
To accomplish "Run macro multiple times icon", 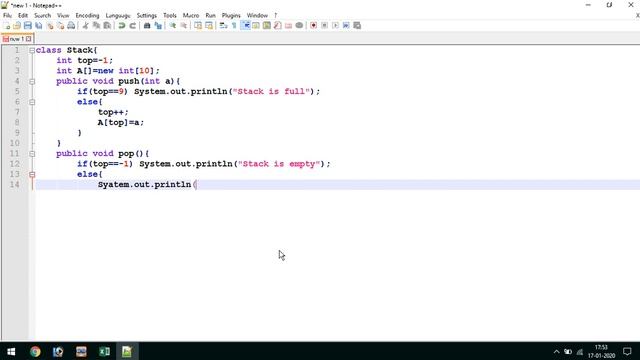I will tap(346, 26).
